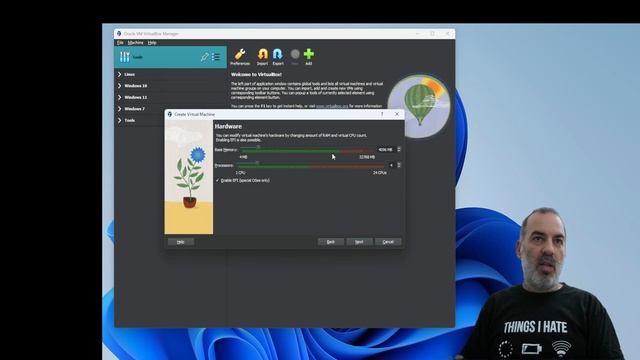Expand the Windows 10 group
640x360 pixels.
[120, 86]
